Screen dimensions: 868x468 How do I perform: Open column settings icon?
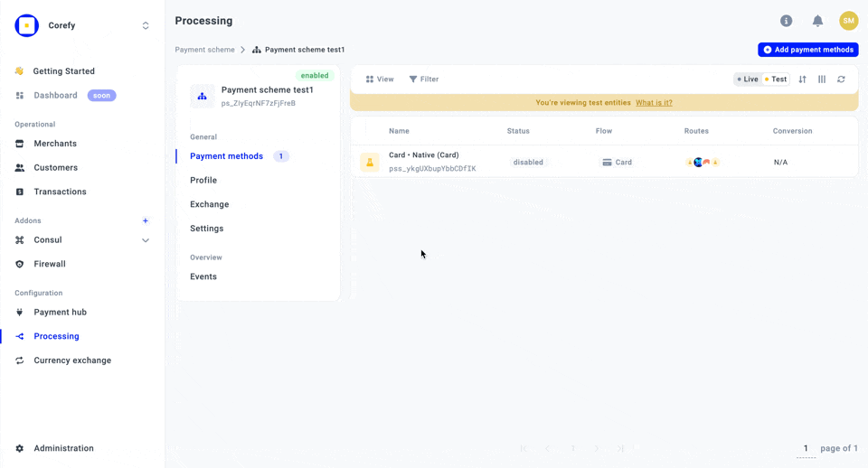[822, 80]
